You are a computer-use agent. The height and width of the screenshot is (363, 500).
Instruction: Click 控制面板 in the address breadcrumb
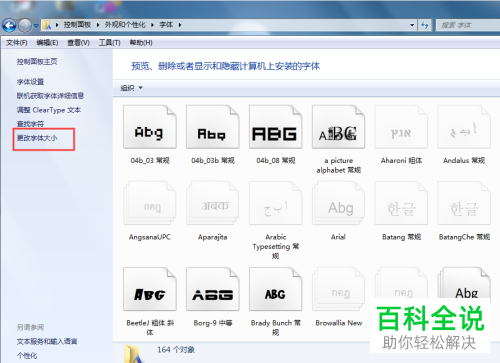click(77, 25)
